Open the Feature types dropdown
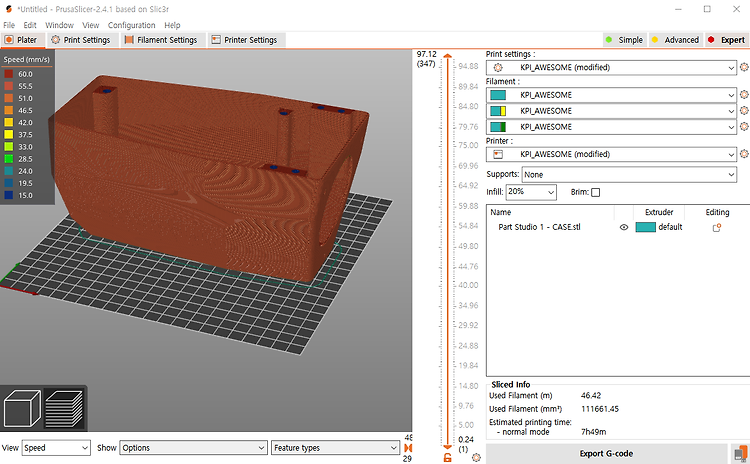The height and width of the screenshot is (464, 750). (335, 448)
